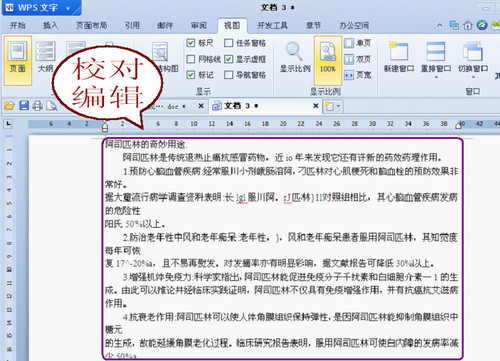Select the 视图 ribbon tab
Image resolution: width=500 pixels, height=361 pixels.
[232, 25]
